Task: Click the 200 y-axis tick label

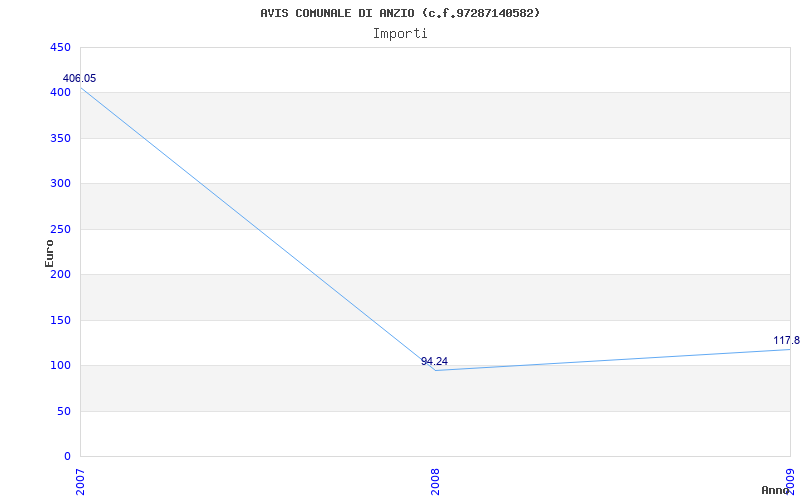Action: [x=60, y=274]
